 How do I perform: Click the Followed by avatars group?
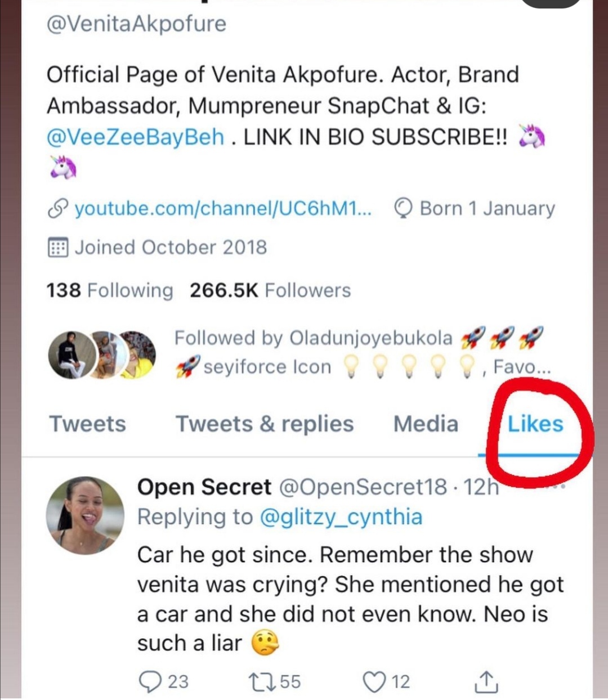[101, 353]
